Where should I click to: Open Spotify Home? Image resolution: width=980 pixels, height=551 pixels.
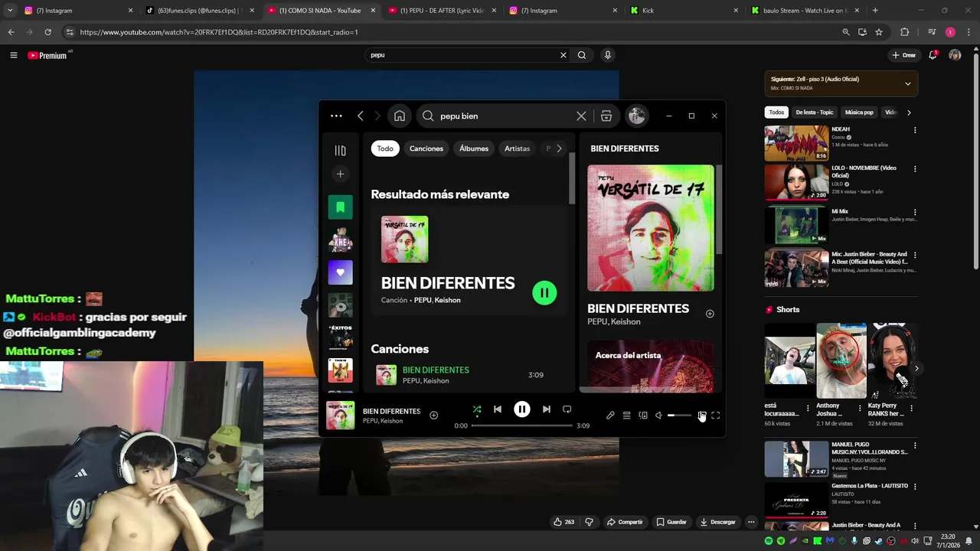point(400,116)
